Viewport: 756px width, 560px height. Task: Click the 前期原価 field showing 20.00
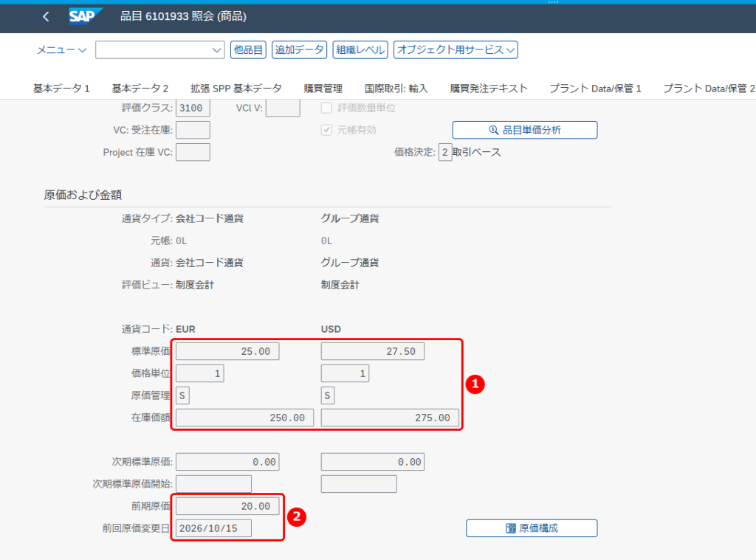pos(227,506)
